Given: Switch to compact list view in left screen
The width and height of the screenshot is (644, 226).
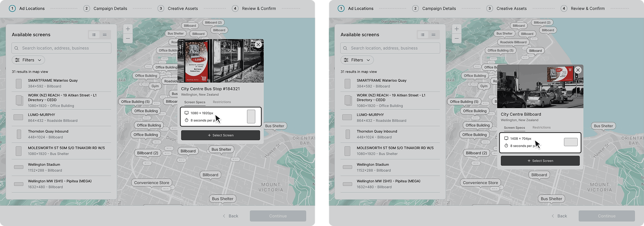Looking at the screenshot, I should click(105, 35).
